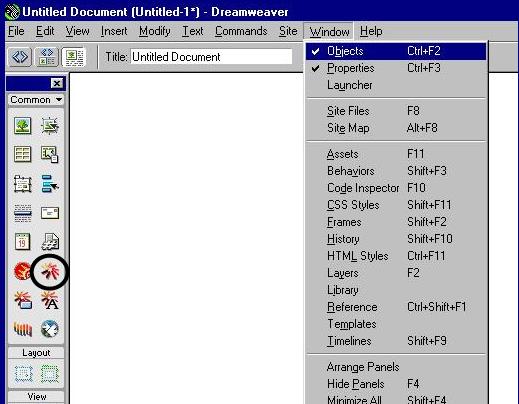Choose Site Map from the Window menu
Image resolution: width=519 pixels, height=404 pixels.
pyautogui.click(x=396, y=128)
